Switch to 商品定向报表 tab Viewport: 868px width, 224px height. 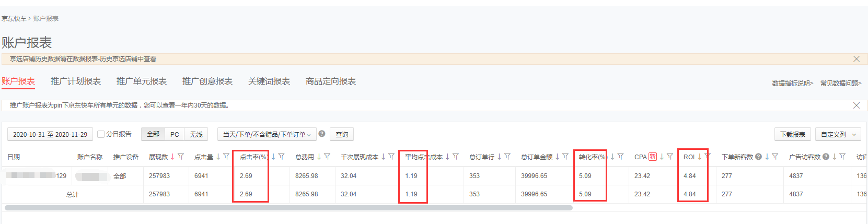[x=331, y=81]
